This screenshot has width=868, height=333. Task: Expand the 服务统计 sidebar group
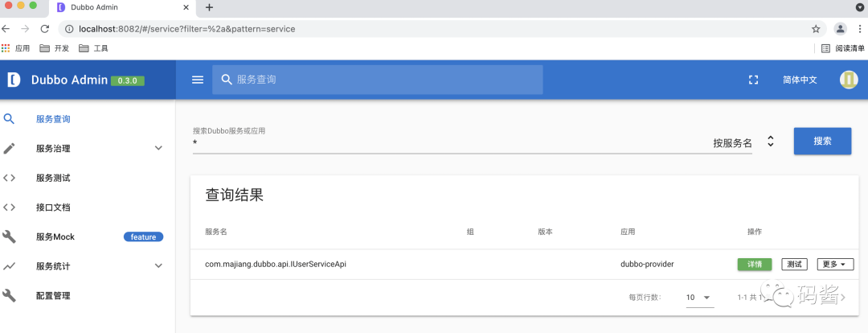(x=158, y=265)
